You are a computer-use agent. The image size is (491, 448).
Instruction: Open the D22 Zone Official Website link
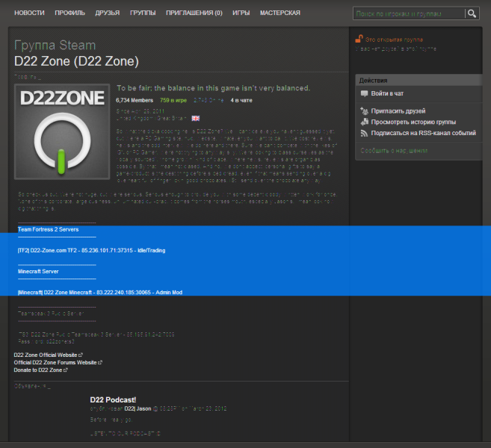[46, 355]
